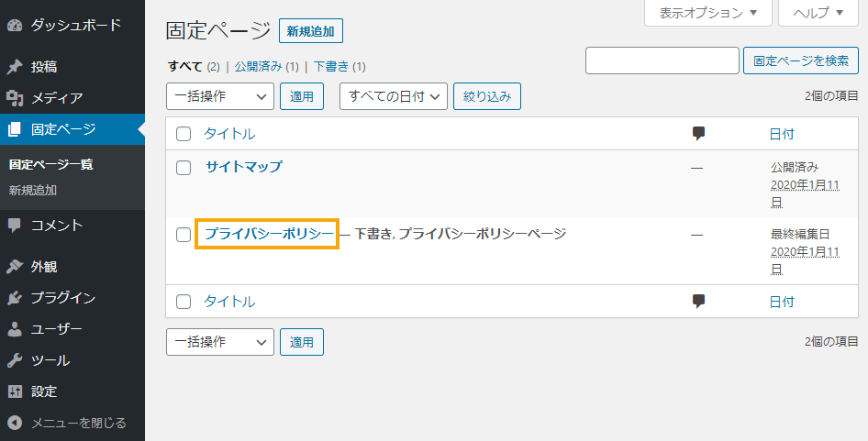Image resolution: width=868 pixels, height=441 pixels.
Task: Open the プライバシーポリシー page link
Action: coord(270,234)
